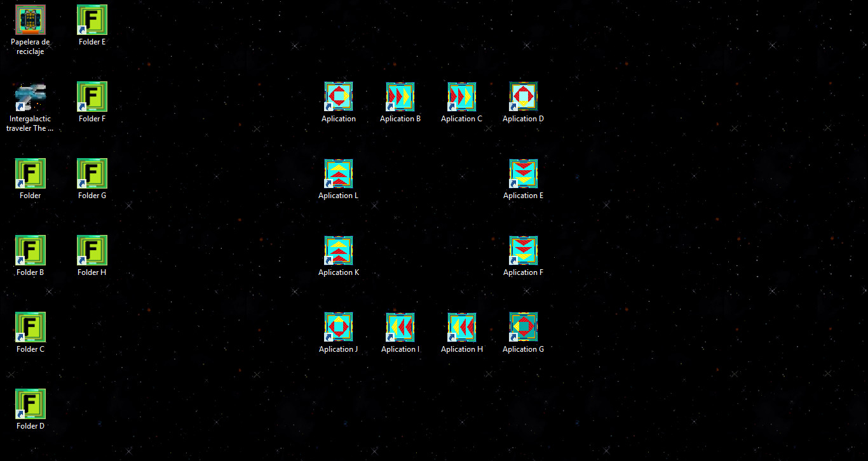This screenshot has width=868, height=461.
Task: Select the Aplication D icon
Action: [x=524, y=97]
